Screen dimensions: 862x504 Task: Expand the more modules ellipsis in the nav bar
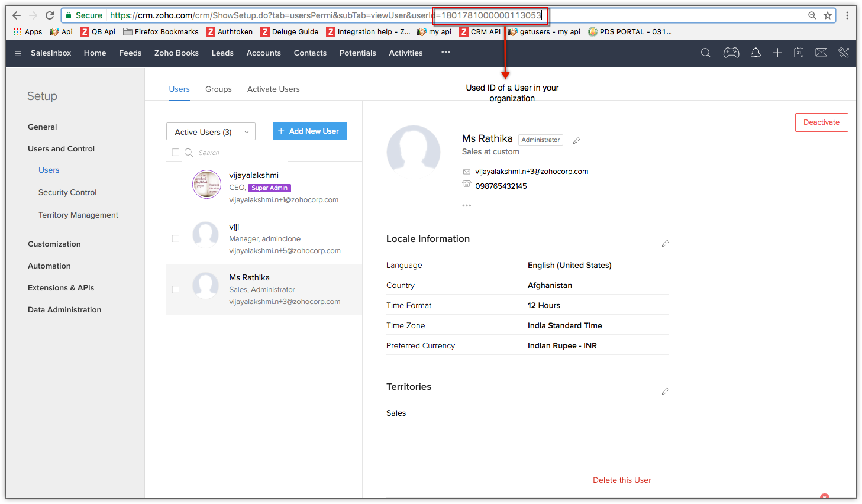(445, 53)
